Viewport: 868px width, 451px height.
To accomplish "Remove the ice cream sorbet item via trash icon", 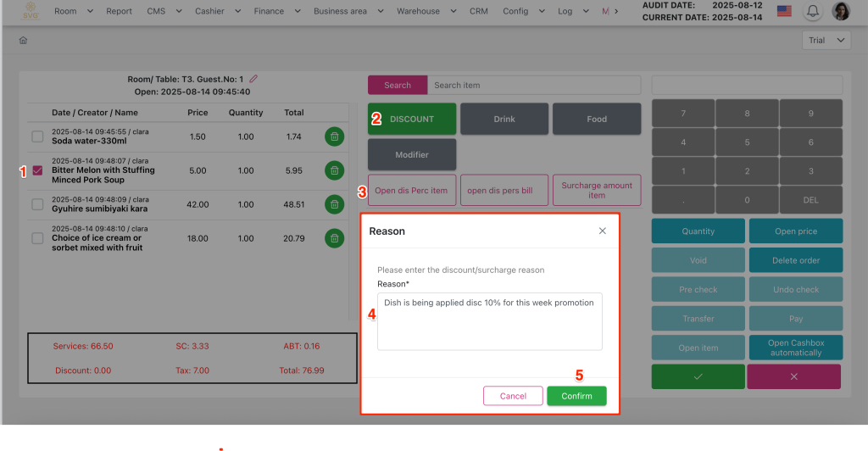I will click(335, 238).
